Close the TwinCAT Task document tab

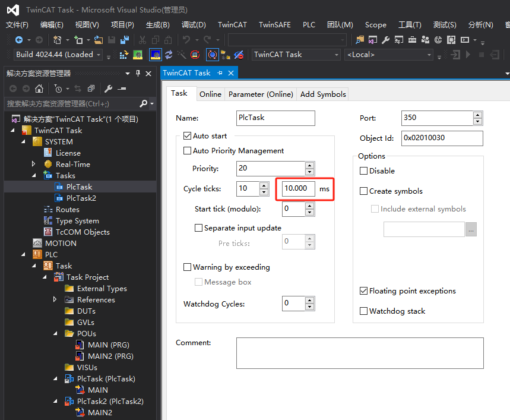[x=231, y=73]
